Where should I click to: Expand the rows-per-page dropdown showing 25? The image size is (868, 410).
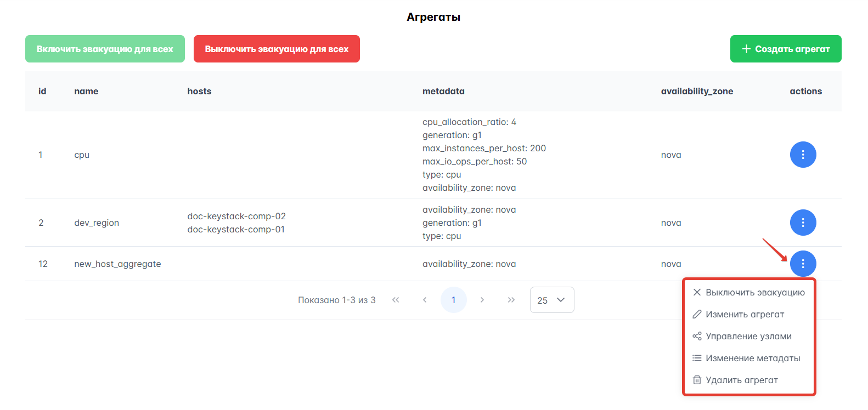click(551, 300)
